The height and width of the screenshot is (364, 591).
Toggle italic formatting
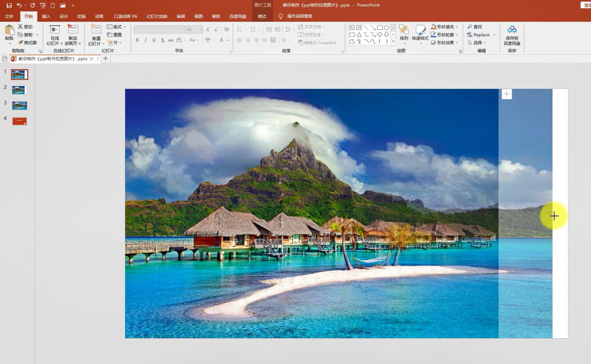pyautogui.click(x=146, y=40)
